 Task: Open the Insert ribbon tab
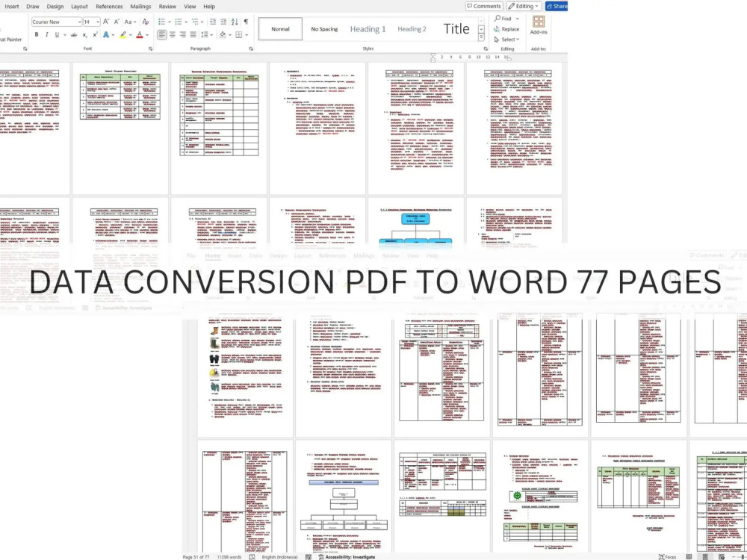pyautogui.click(x=12, y=7)
